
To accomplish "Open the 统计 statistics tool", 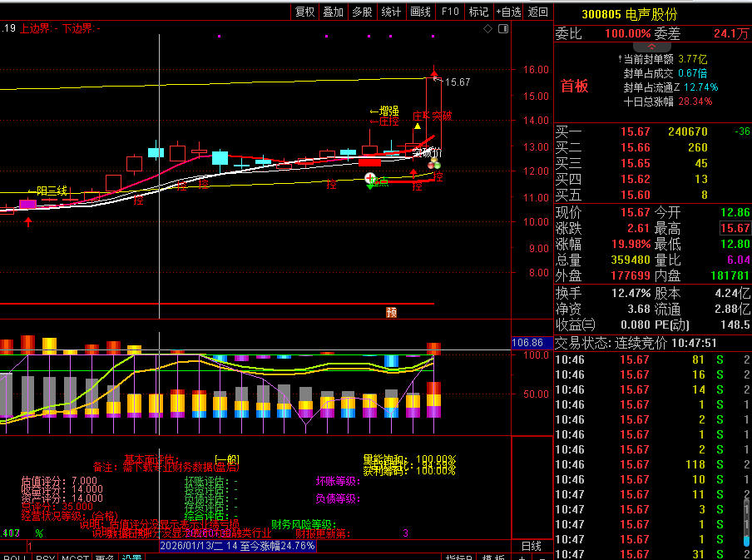I will (x=391, y=12).
